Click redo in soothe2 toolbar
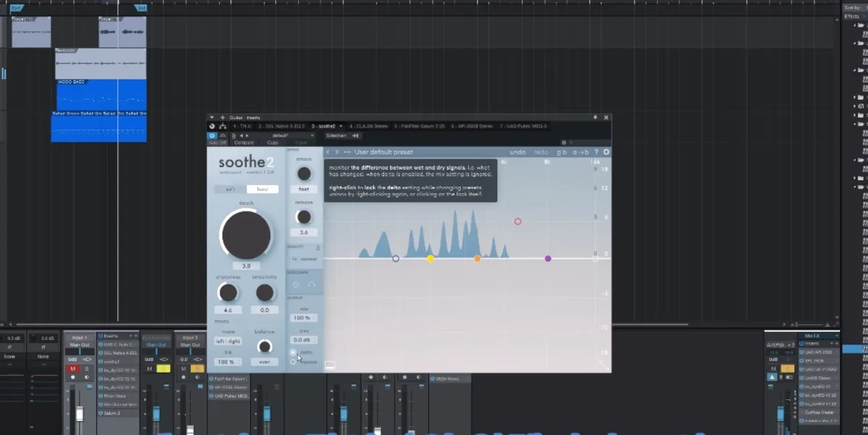 541,152
